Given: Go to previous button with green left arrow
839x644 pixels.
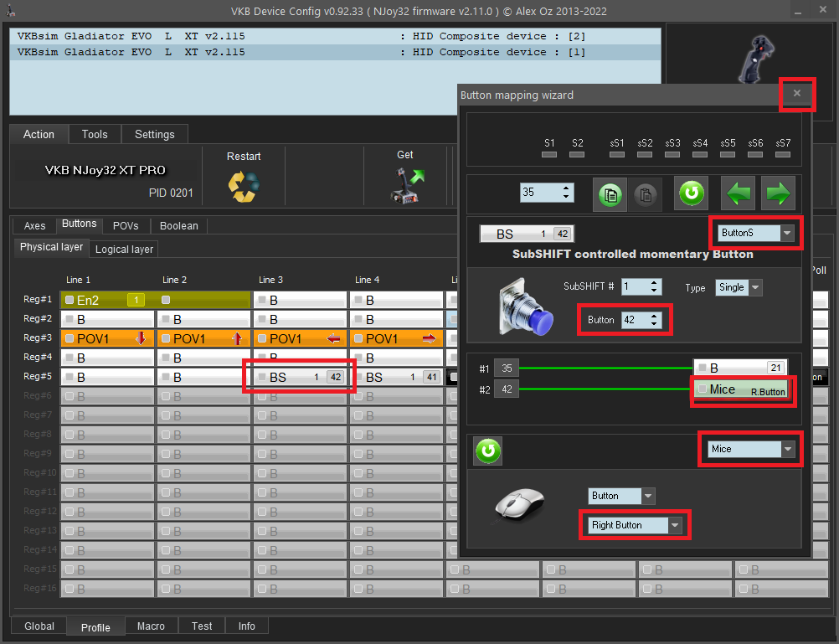Looking at the screenshot, I should coord(738,193).
